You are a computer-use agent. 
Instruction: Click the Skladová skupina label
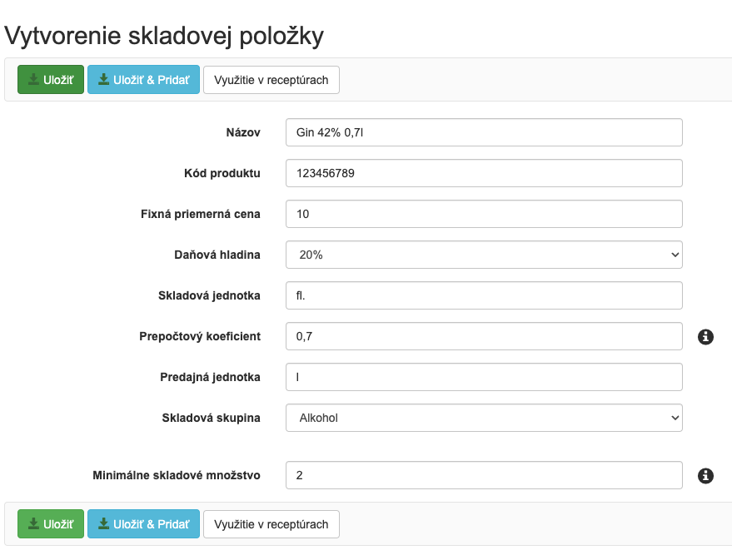click(211, 418)
